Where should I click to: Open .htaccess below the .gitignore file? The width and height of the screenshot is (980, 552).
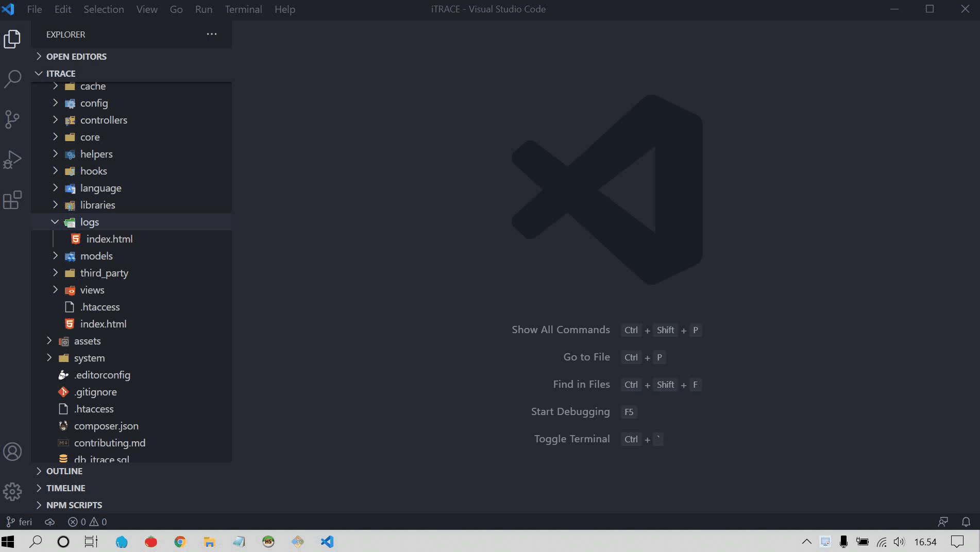tap(131, 409)
